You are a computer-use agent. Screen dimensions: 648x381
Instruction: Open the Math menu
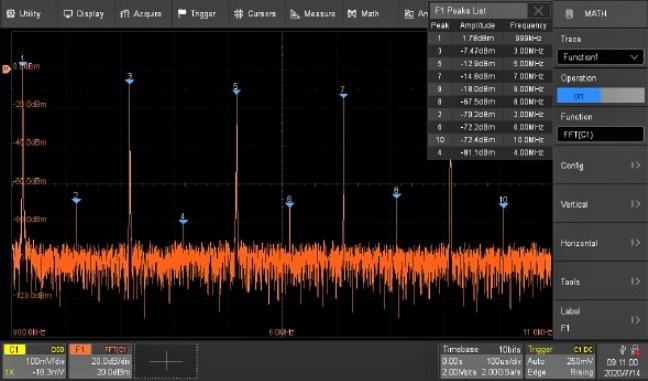(x=364, y=14)
